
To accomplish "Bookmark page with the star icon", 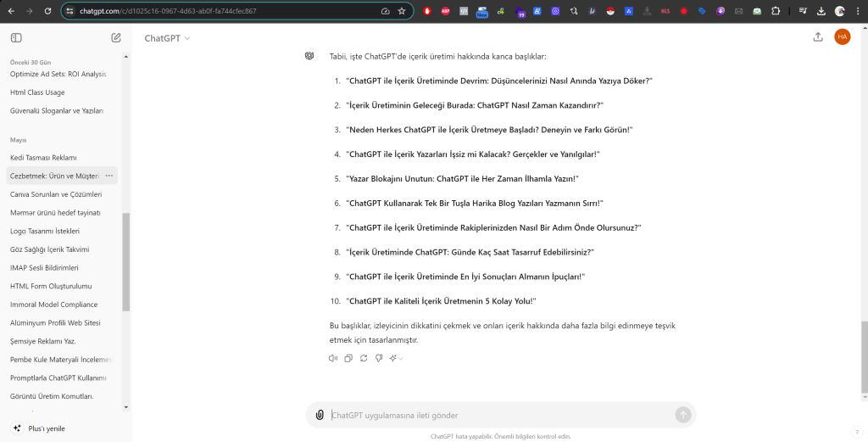I will click(401, 11).
